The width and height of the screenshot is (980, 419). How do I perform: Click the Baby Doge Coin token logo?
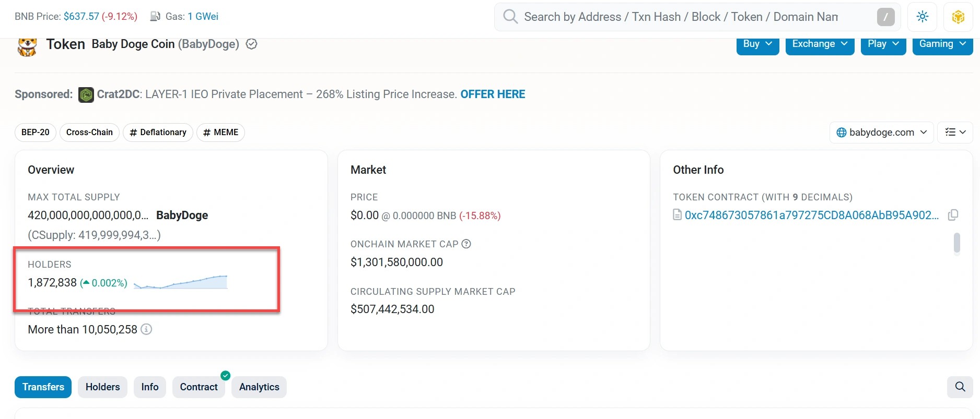[27, 46]
